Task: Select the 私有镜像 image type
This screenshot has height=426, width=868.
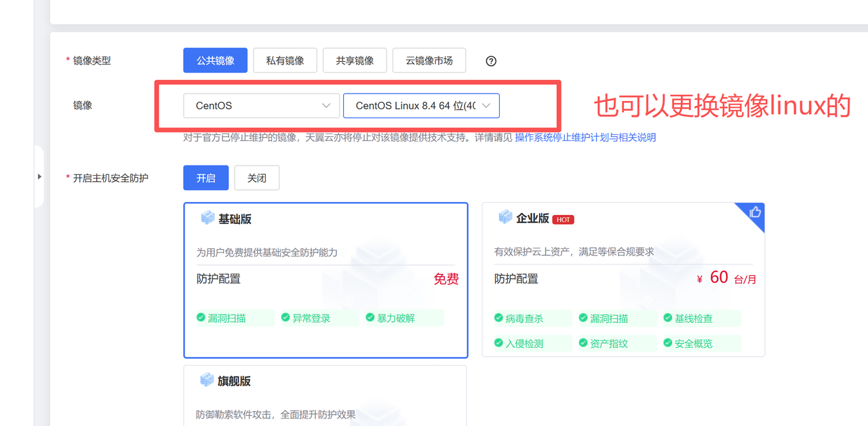Action: pos(285,60)
